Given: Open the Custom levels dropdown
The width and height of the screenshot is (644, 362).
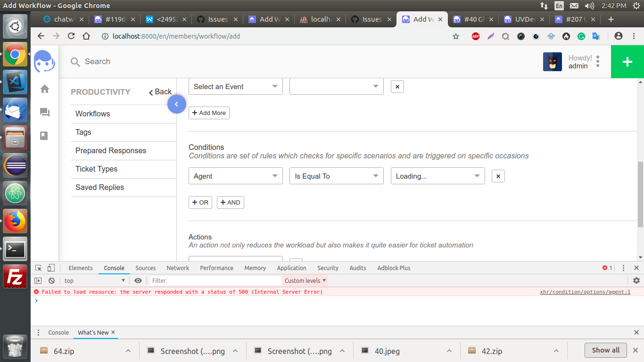Looking at the screenshot, I should pyautogui.click(x=304, y=280).
